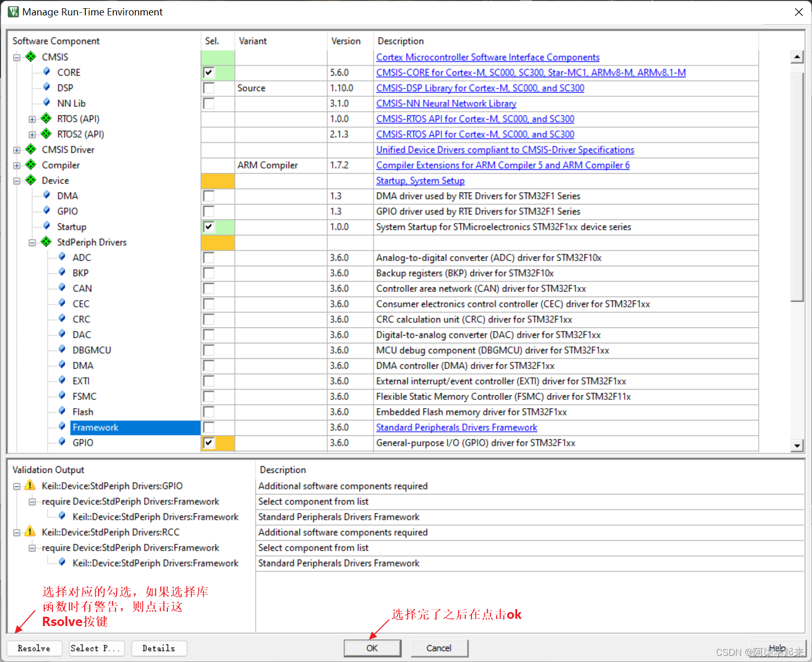Click the DBGMCU component blue icon
This screenshot has width=812, height=662.
[x=62, y=349]
